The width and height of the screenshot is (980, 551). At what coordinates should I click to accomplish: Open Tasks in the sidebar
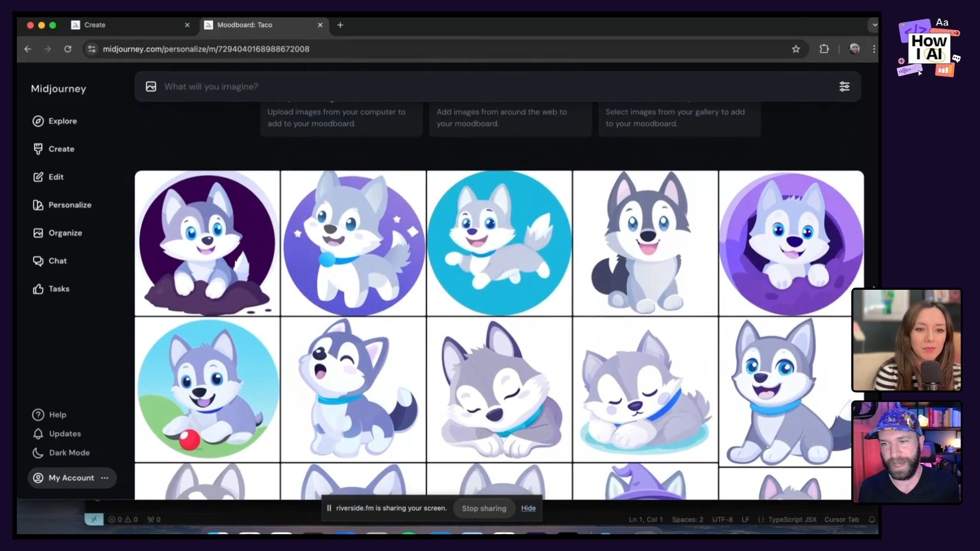tap(51, 289)
